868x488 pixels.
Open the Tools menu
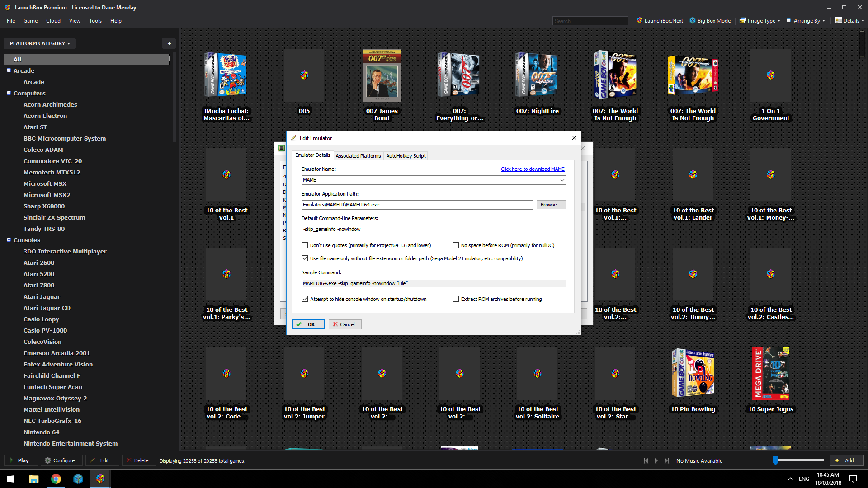95,21
